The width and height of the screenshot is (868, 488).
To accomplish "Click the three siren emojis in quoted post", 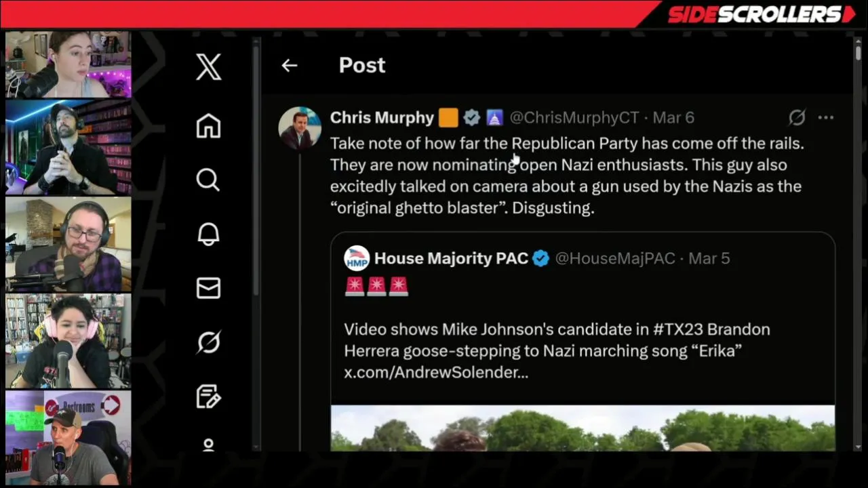I will tap(376, 287).
